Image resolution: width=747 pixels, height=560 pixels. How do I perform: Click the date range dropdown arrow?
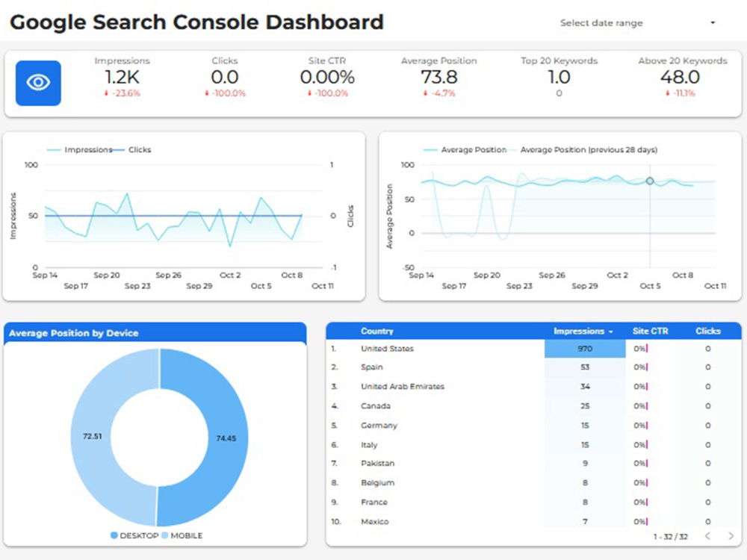pos(713,23)
